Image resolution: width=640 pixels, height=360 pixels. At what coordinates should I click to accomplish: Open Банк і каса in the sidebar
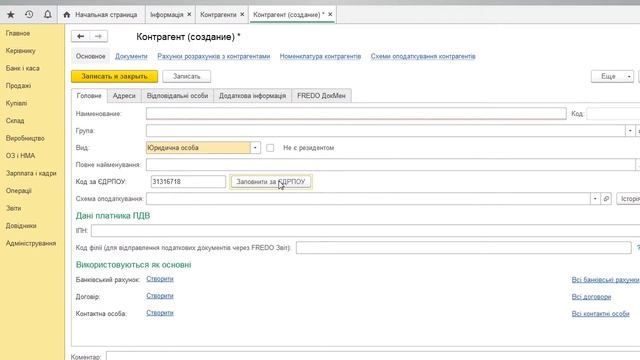click(x=23, y=68)
